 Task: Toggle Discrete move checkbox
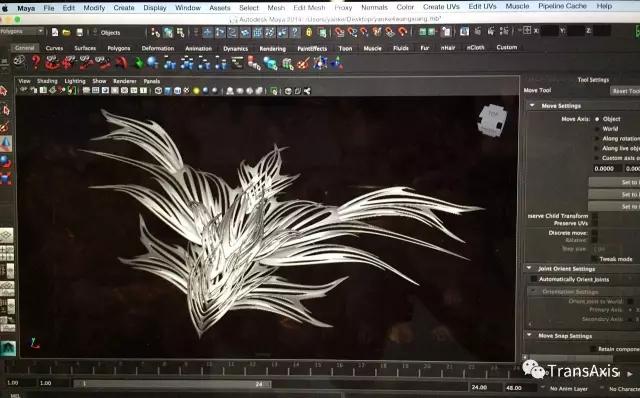coord(595,233)
